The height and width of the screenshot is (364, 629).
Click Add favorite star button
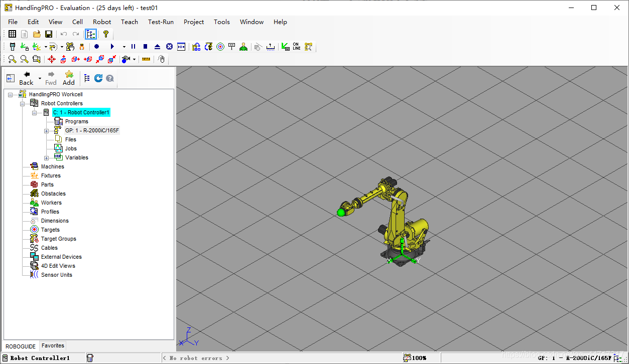click(x=69, y=78)
